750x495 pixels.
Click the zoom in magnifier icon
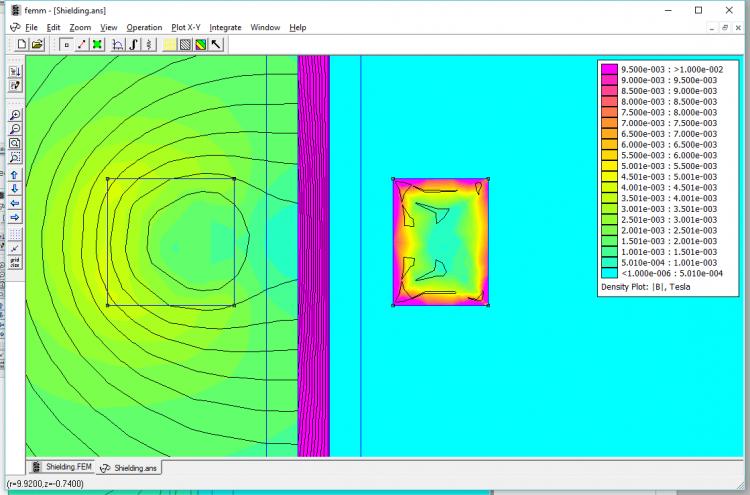click(15, 115)
